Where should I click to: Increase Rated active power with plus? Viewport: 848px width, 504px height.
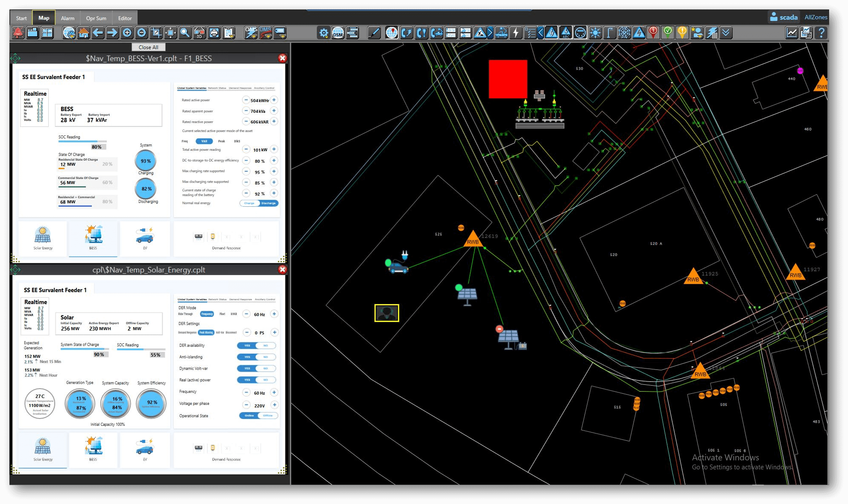pyautogui.click(x=274, y=100)
